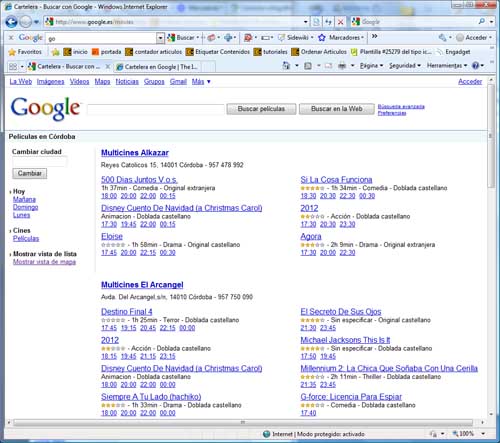Select Domingo in the day list

point(25,207)
